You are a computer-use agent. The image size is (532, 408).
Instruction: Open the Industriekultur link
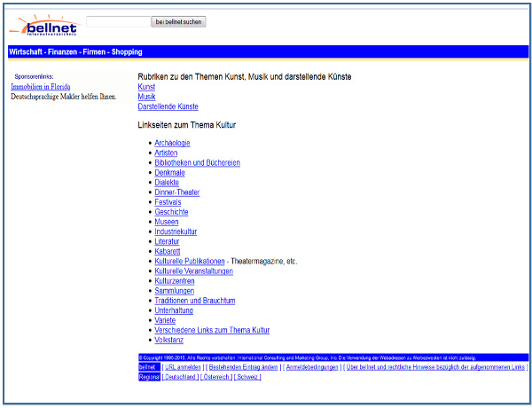point(176,231)
